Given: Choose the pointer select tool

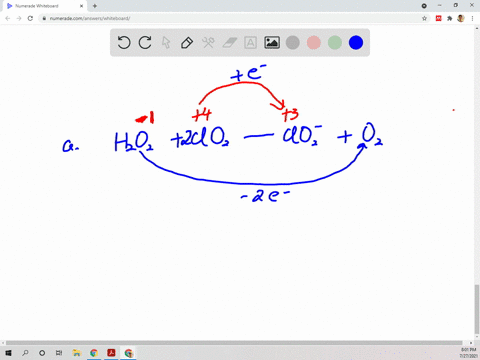Looking at the screenshot, I should pyautogui.click(x=166, y=43).
